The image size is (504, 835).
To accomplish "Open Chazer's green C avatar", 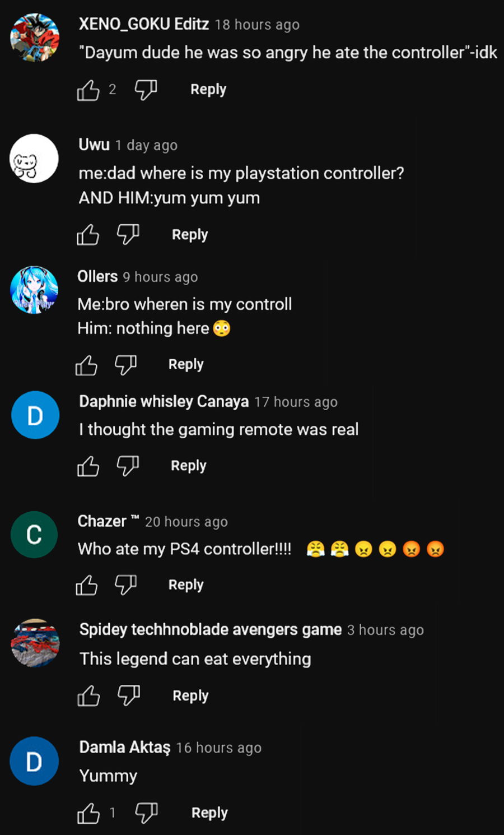I will click(34, 535).
